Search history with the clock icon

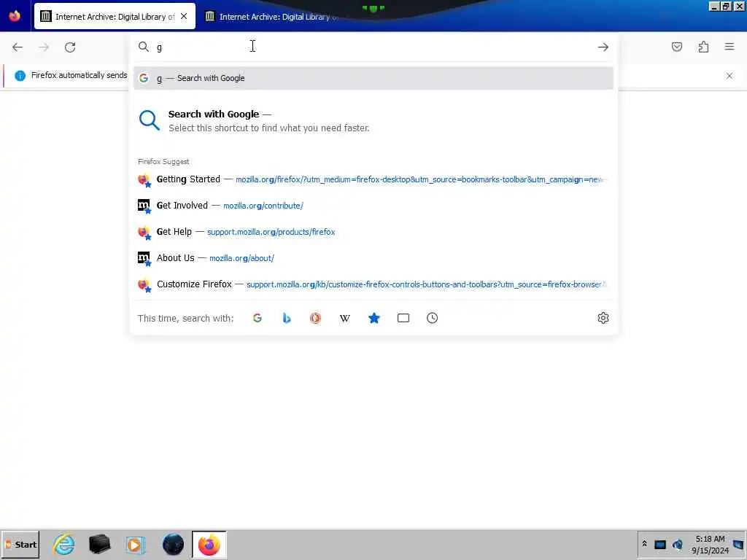click(432, 318)
